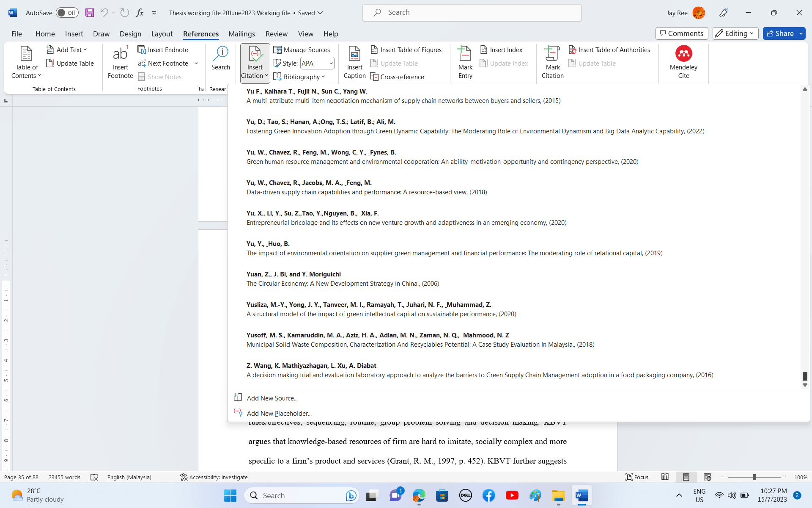812x508 pixels.
Task: Select the Yuan, Z. Circular Economy citation
Action: pyautogui.click(x=343, y=279)
